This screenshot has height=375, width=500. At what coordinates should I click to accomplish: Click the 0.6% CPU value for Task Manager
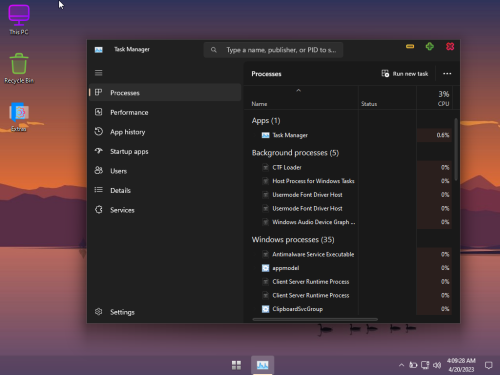pos(443,135)
